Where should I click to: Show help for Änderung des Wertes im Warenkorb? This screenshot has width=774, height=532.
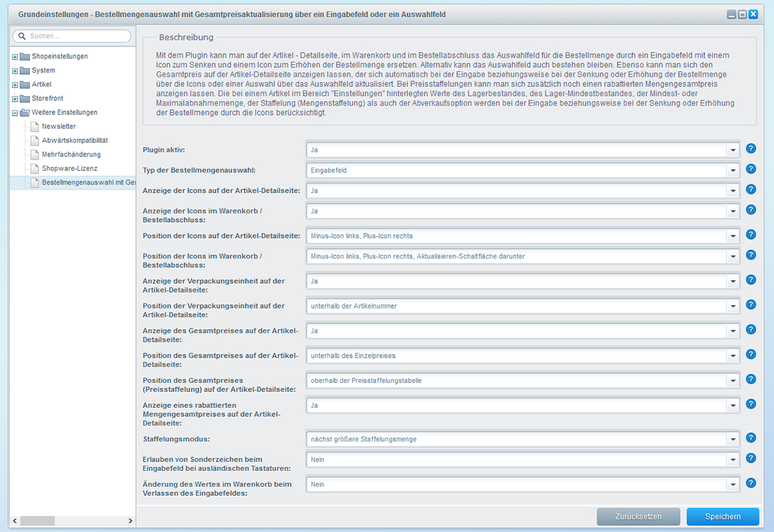click(x=751, y=483)
